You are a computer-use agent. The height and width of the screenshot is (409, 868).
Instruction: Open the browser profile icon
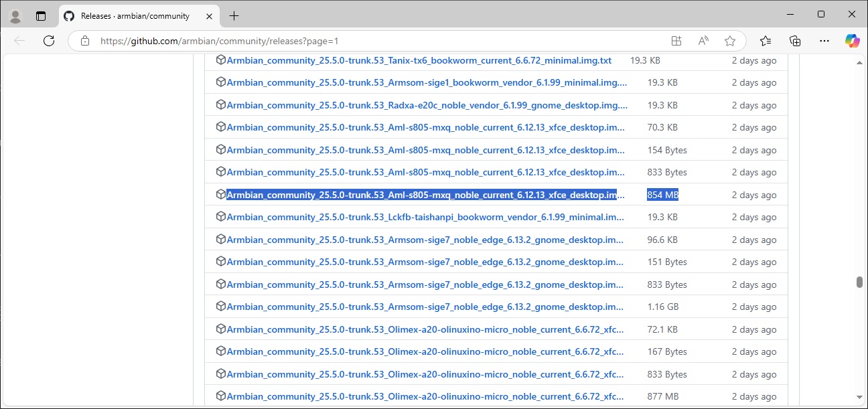[15, 16]
